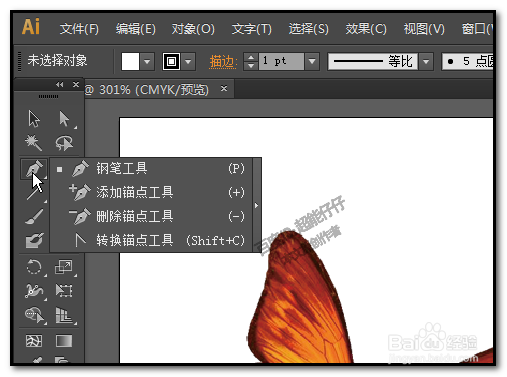Click the stroke weight stepper arrows
Viewport: 507px width, 377px height.
pyautogui.click(x=251, y=61)
